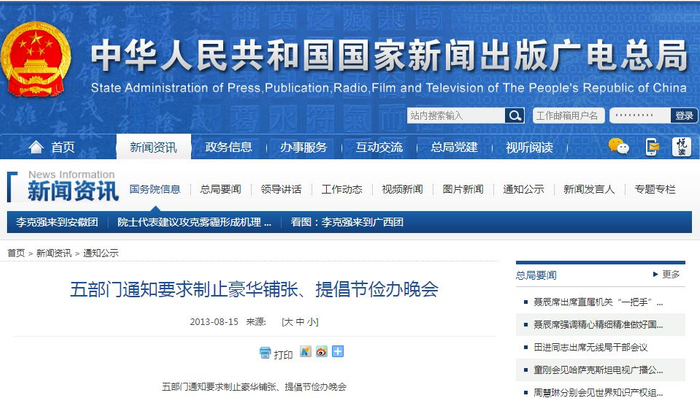
Task: Open 周慧琳分别会见世界知识产权组 news item
Action: pos(598,393)
